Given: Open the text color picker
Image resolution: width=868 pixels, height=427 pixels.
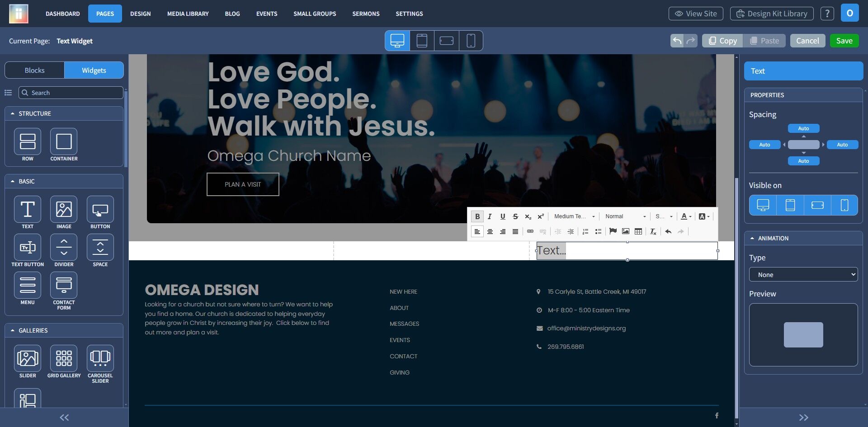Looking at the screenshot, I should (685, 216).
